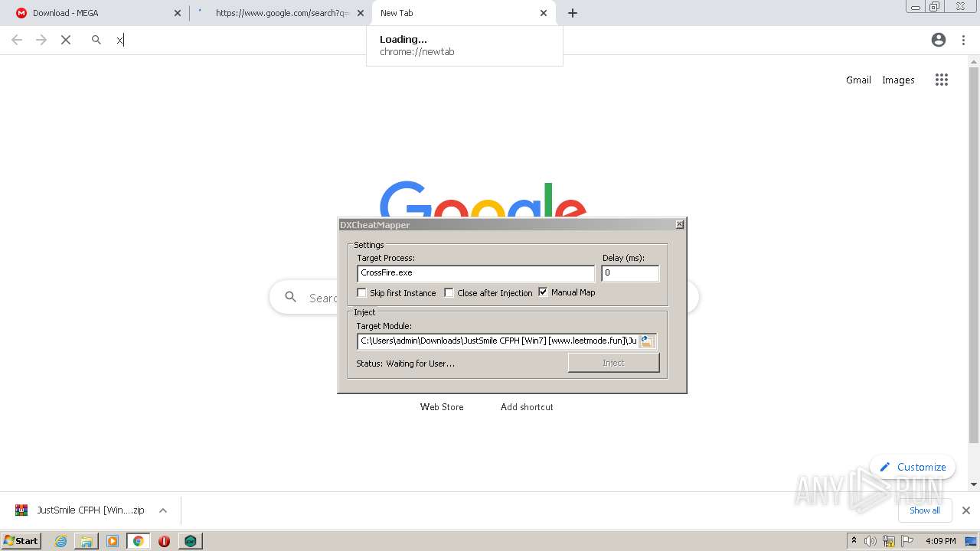The width and height of the screenshot is (980, 551).
Task: Select the Target Module path field
Action: pos(498,341)
